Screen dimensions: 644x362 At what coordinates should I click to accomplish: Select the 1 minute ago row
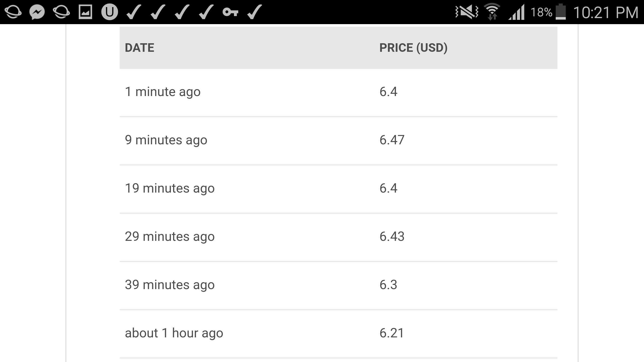point(339,93)
